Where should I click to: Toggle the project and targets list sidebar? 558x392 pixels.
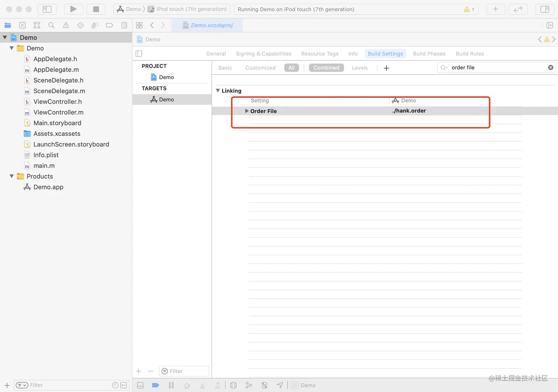[139, 54]
